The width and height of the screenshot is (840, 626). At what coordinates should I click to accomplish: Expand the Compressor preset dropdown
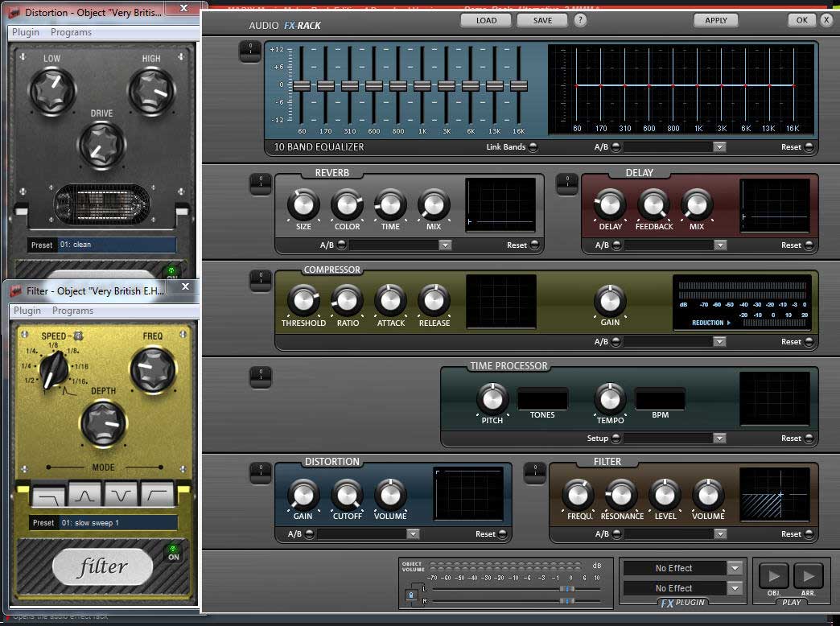pos(719,342)
